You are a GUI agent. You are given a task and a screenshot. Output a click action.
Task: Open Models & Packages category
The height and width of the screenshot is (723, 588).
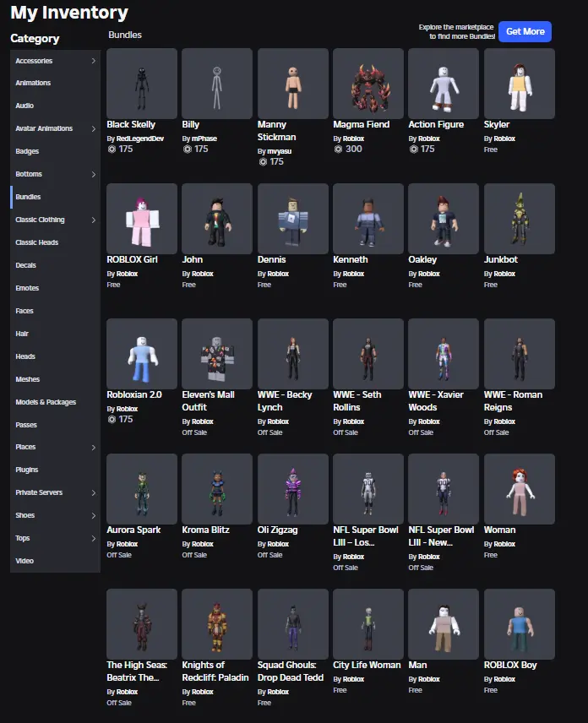[56, 402]
